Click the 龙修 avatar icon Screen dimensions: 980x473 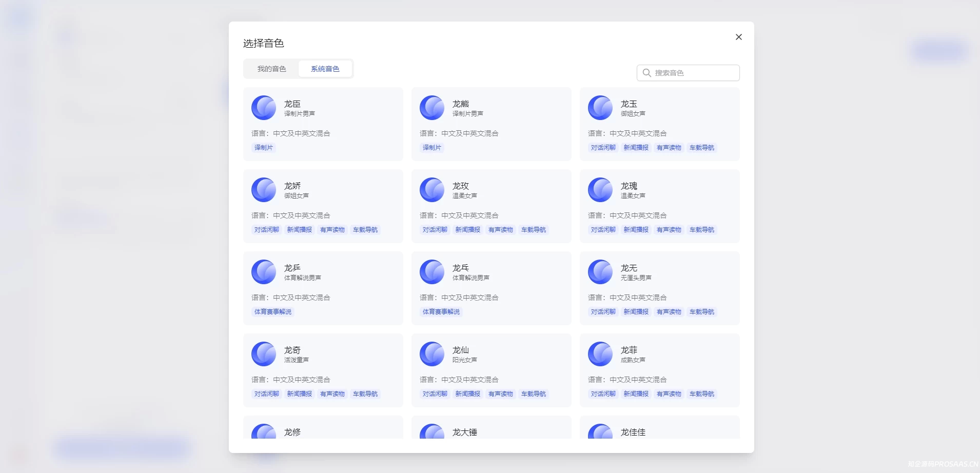coord(264,433)
